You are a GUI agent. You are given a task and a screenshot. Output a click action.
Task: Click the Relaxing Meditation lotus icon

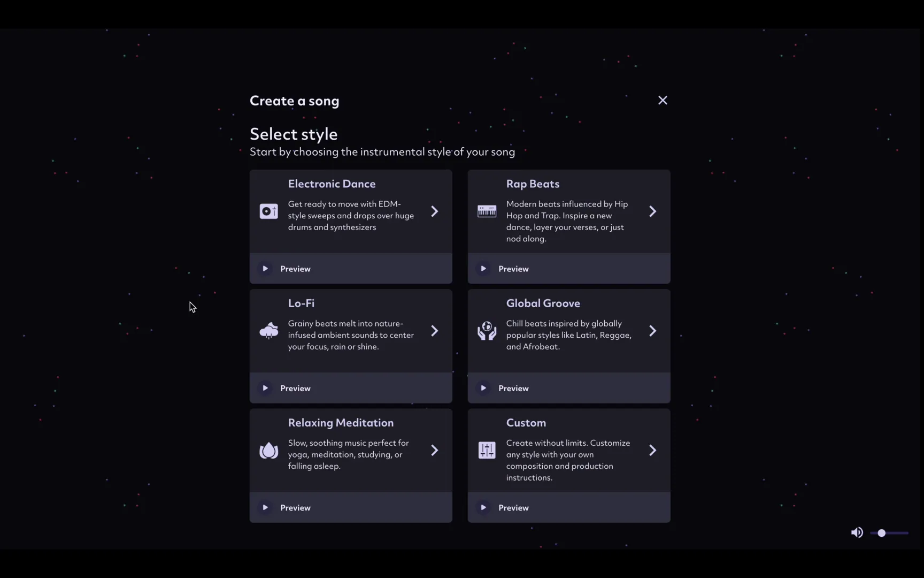[x=268, y=450]
